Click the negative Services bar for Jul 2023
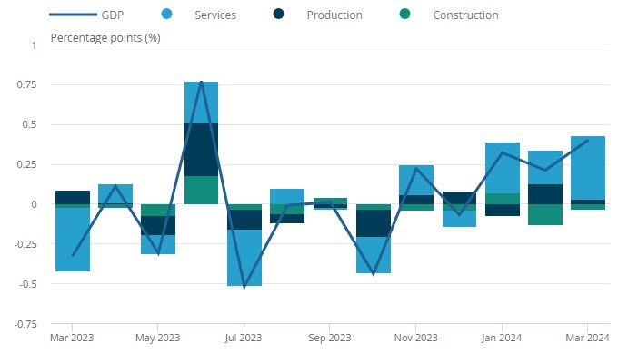 coord(244,258)
